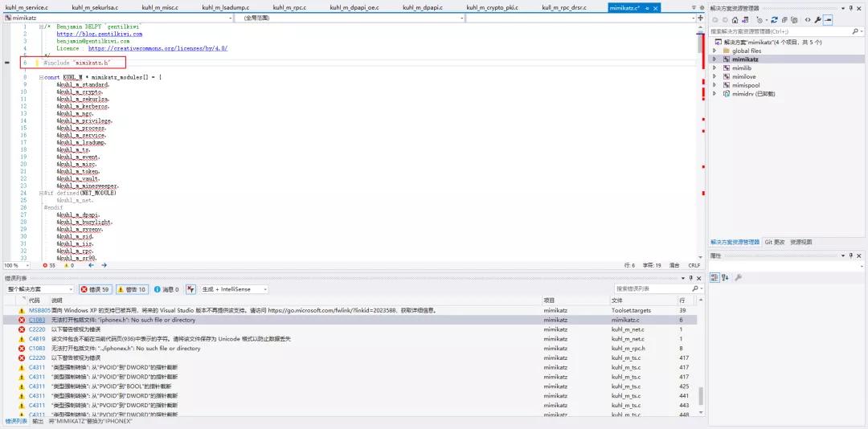Expand mimilove project node
The height and width of the screenshot is (429, 868).
point(714,76)
